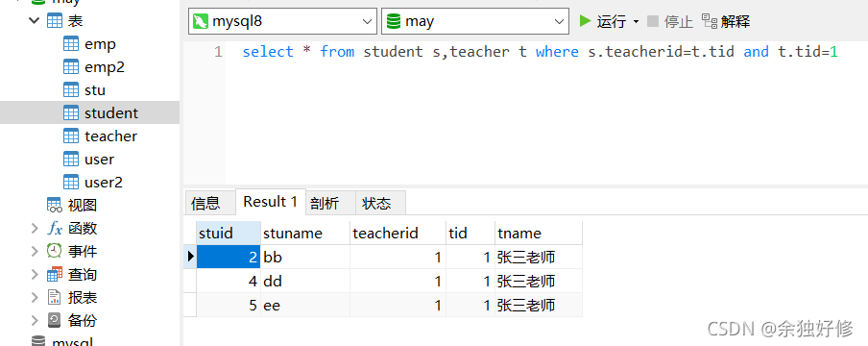The image size is (868, 346).
Task: Open the mysql8 connection dropdown
Action: coord(282,21)
